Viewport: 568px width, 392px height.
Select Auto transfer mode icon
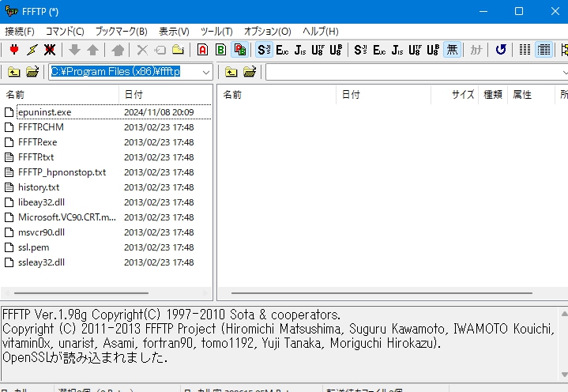click(x=240, y=50)
